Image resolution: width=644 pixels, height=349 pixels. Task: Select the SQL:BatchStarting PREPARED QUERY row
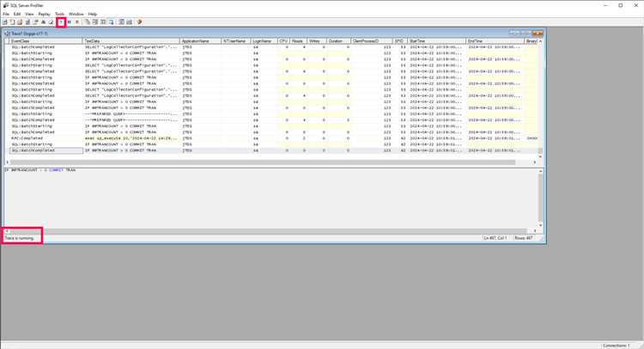[x=273, y=114]
